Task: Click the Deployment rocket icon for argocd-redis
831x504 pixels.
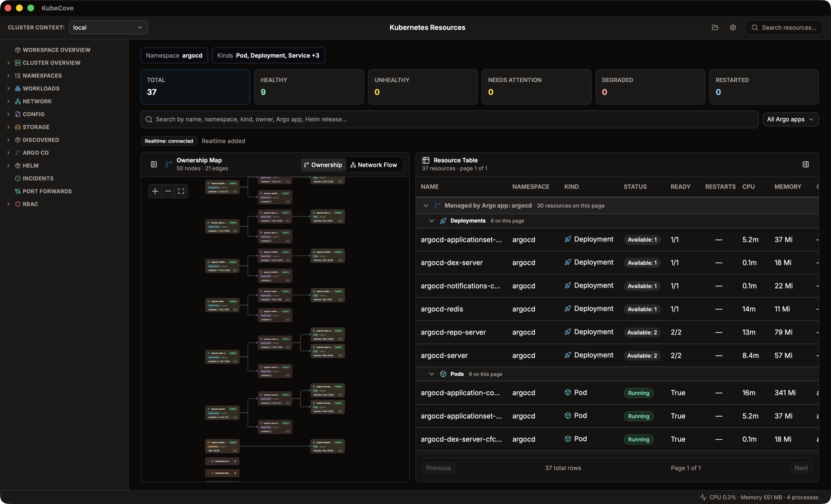Action: coord(568,309)
